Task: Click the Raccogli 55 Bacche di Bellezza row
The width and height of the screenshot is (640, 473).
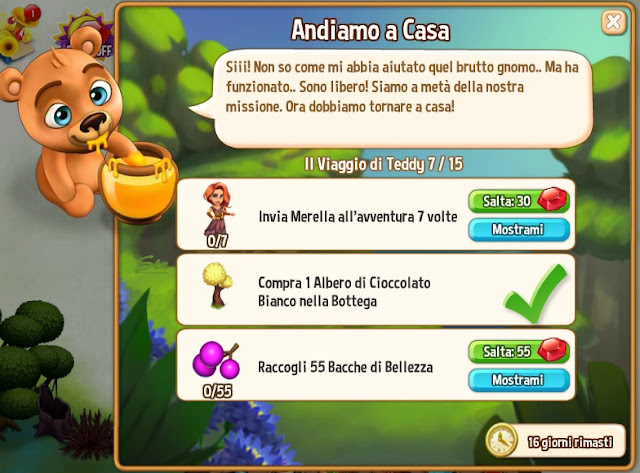Action: 376,365
